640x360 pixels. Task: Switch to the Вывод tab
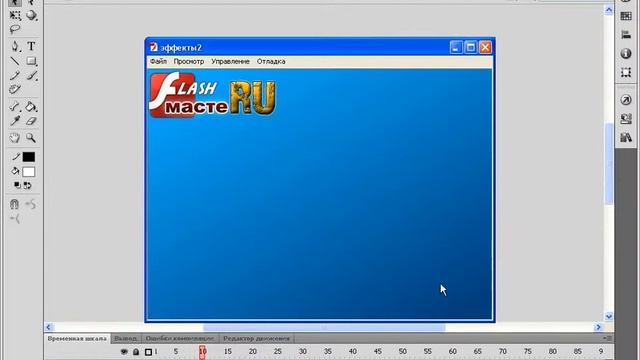point(125,339)
